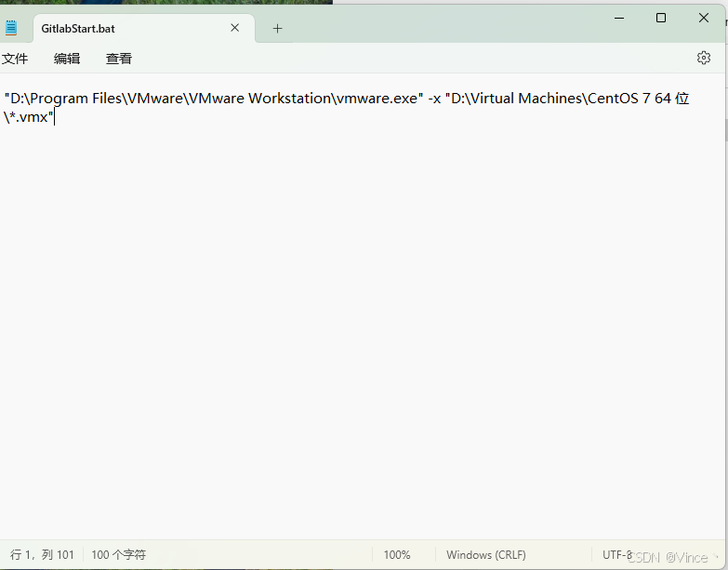
Task: Open the 文件 menu
Action: pyautogui.click(x=15, y=59)
